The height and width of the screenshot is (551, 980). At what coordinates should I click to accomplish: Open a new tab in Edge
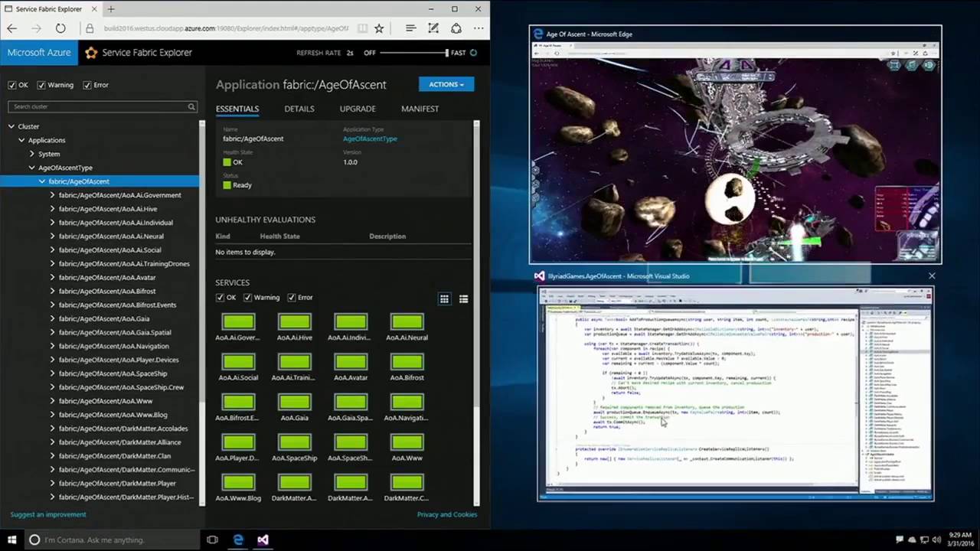click(111, 9)
